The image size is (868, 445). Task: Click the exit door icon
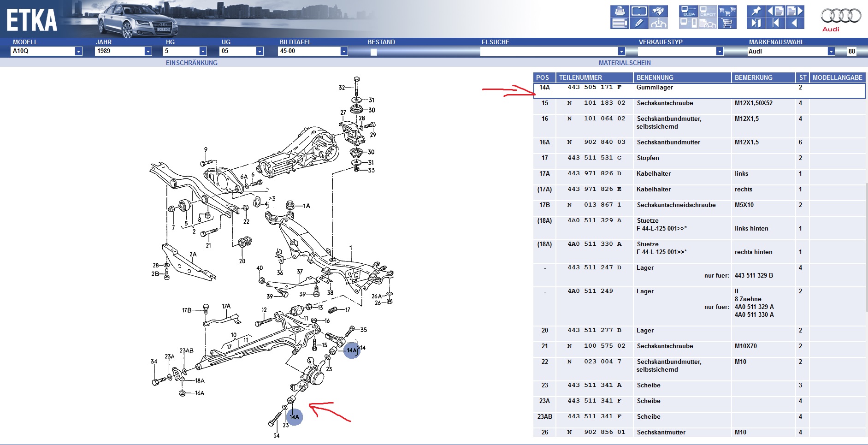click(x=756, y=23)
